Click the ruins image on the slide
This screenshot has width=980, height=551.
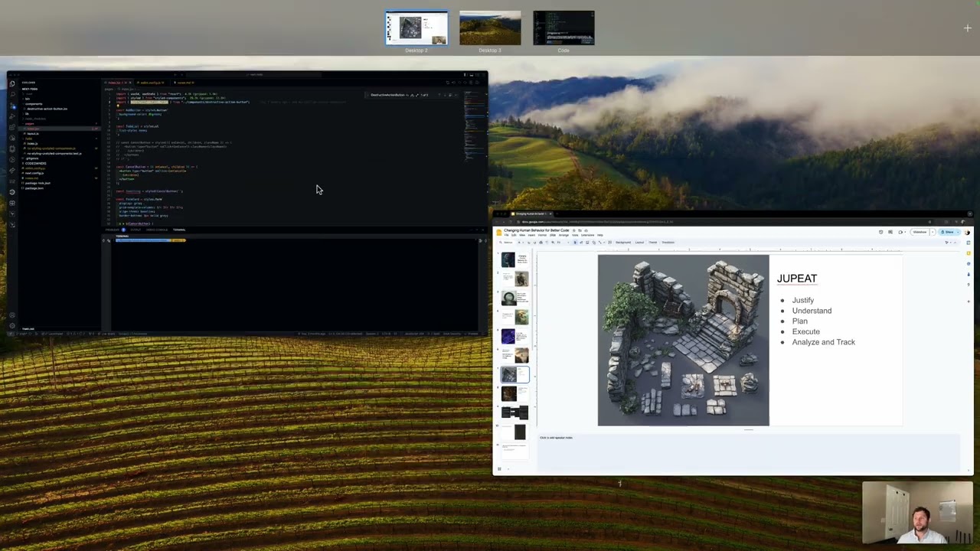[x=683, y=341]
